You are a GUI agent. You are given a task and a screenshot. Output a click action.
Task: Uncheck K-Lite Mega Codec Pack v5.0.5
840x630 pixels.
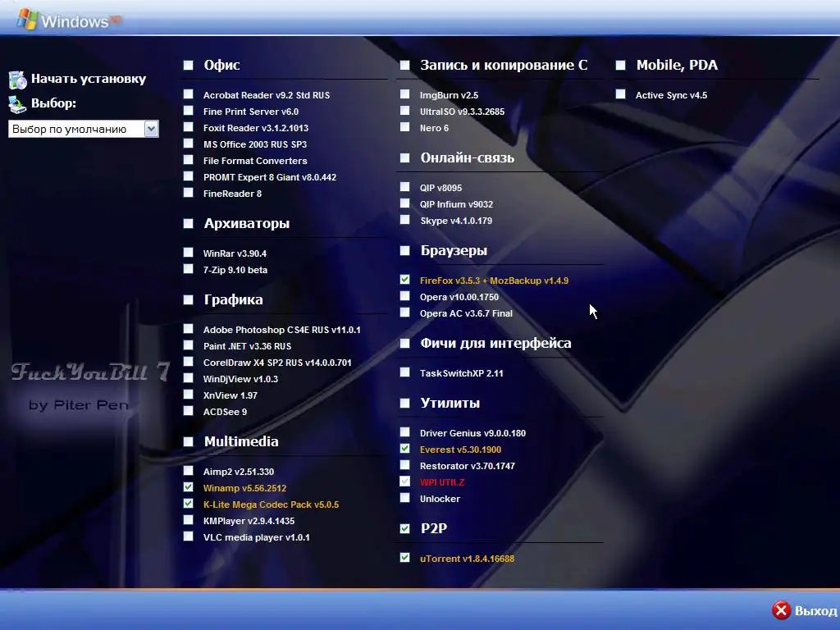pos(188,503)
